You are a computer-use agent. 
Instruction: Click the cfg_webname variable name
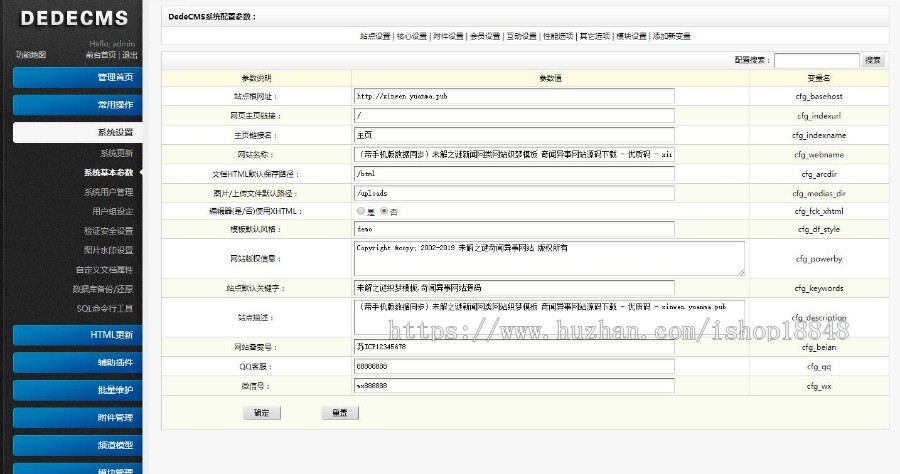pos(819,155)
